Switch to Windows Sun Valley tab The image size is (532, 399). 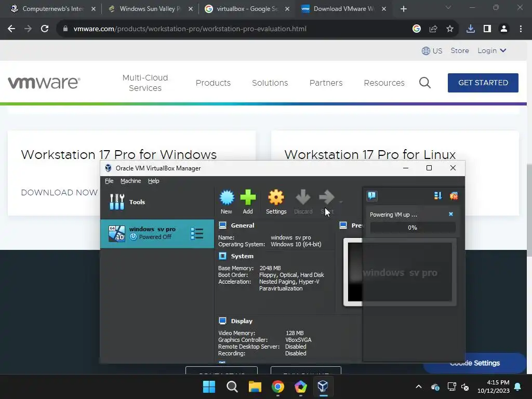coord(150,9)
